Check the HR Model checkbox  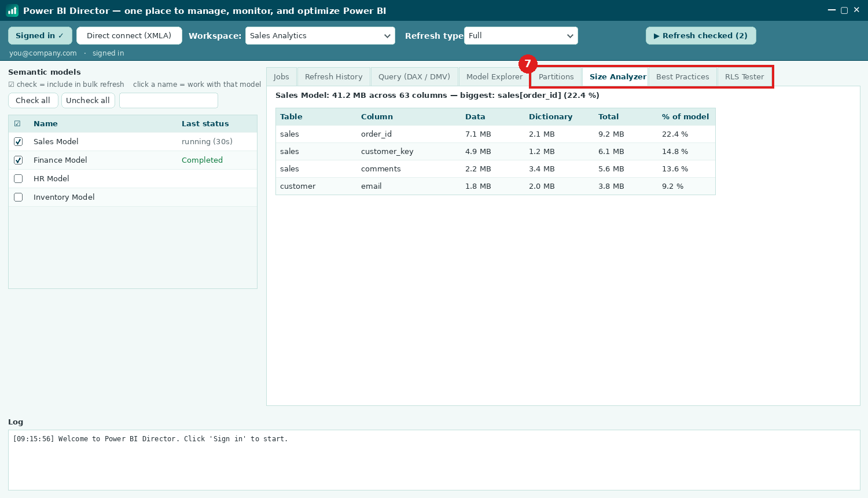click(x=19, y=179)
